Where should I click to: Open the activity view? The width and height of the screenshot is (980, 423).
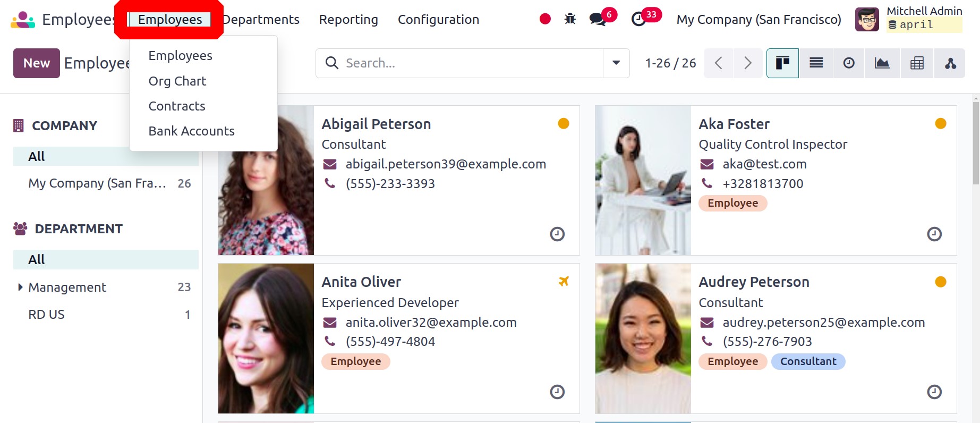[x=849, y=63]
